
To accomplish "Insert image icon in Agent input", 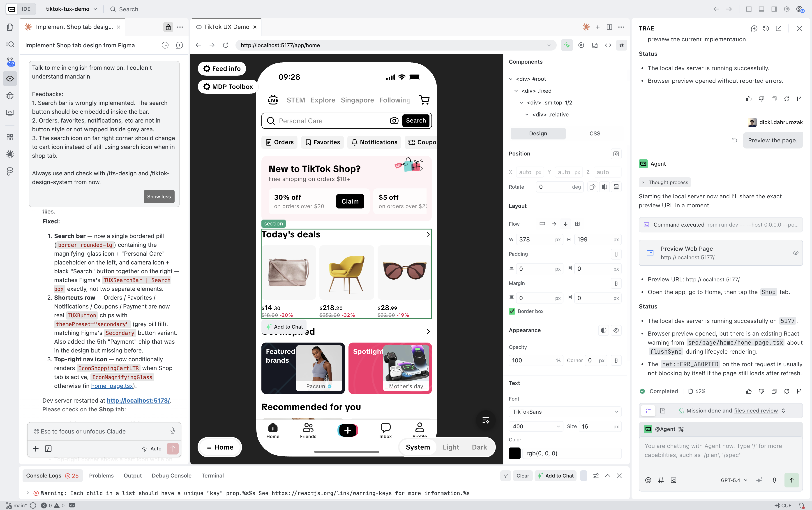I will pyautogui.click(x=674, y=480).
